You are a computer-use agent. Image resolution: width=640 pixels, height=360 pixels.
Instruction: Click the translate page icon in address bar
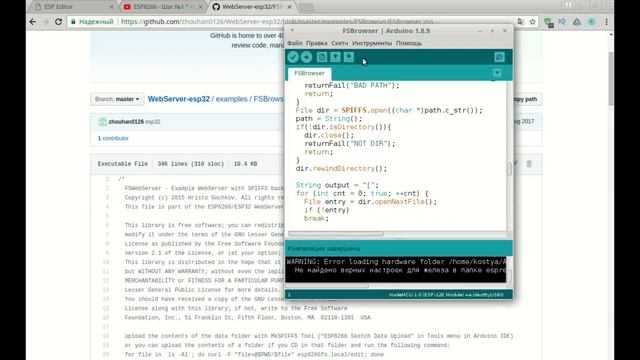[521, 22]
